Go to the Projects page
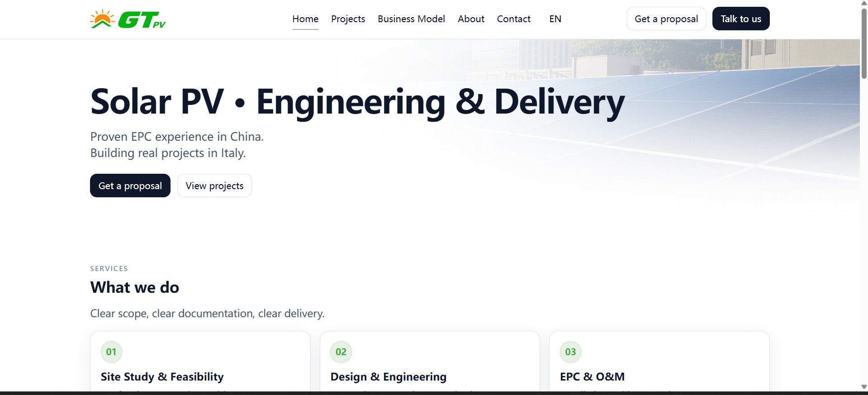Image resolution: width=868 pixels, height=395 pixels. [348, 19]
